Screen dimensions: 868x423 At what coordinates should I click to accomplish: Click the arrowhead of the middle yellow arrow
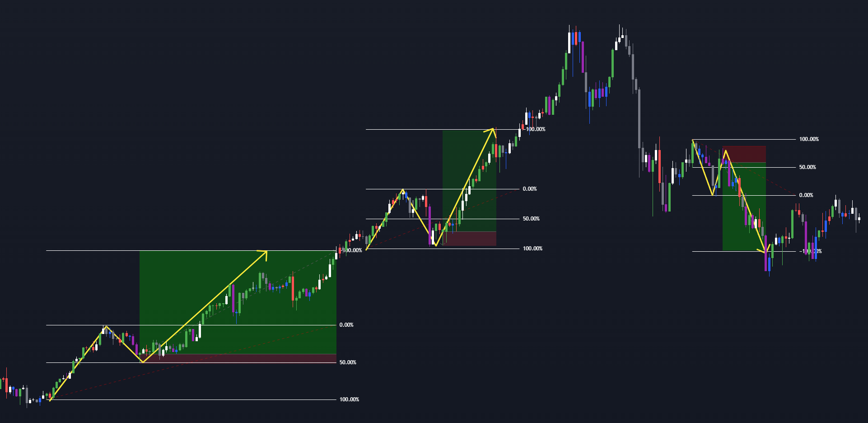coord(493,130)
